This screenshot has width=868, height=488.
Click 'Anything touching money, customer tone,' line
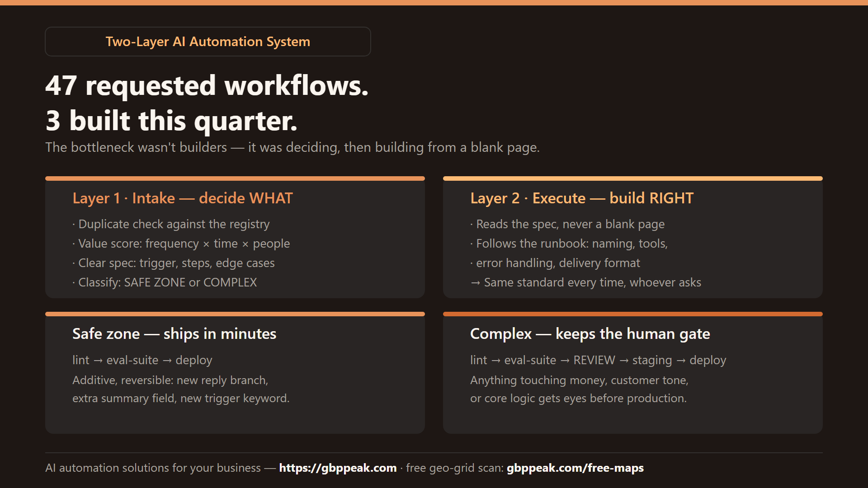579,380
